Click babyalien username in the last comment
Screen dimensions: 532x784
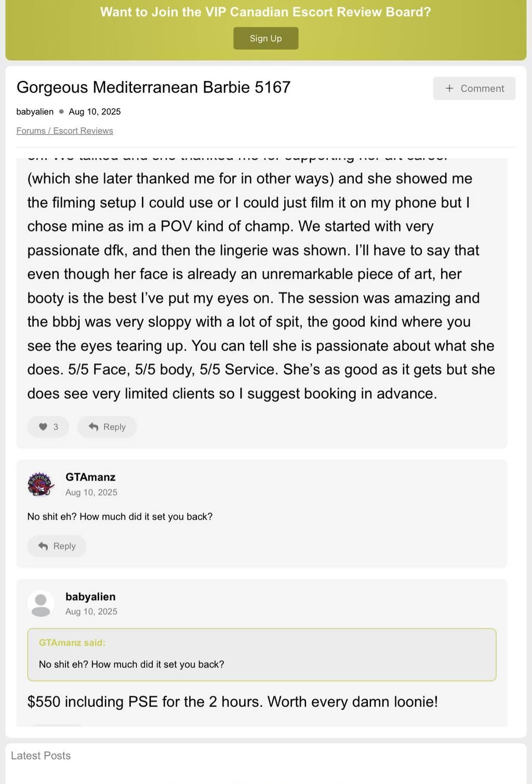[x=90, y=596]
